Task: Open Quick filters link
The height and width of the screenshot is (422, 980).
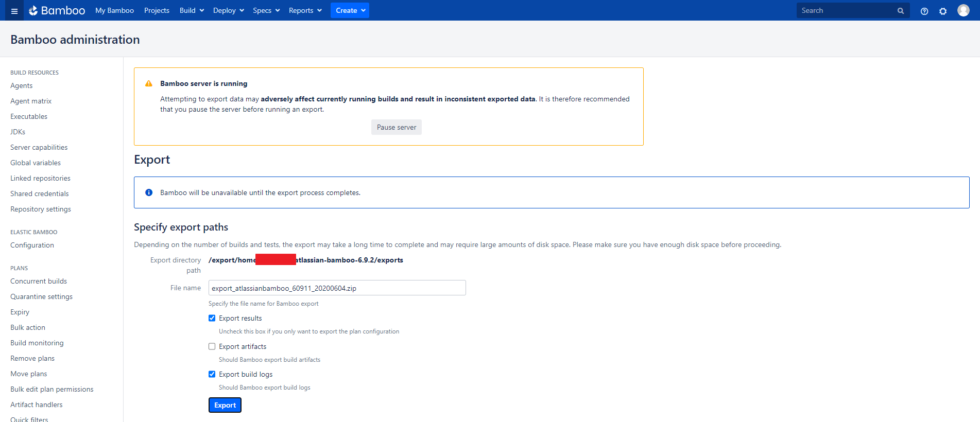Action: (x=29, y=419)
